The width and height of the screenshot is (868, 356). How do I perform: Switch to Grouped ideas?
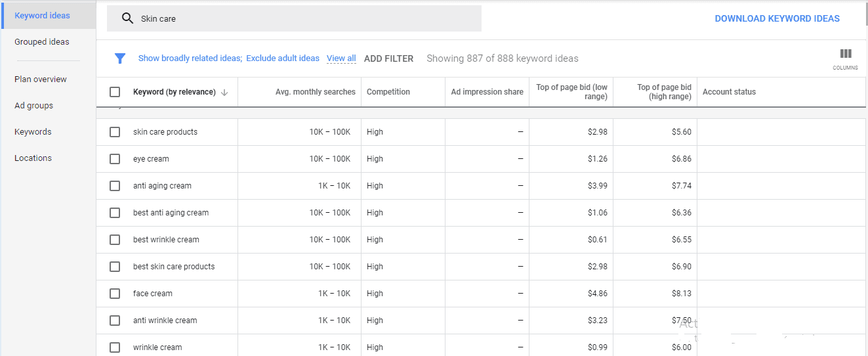tap(42, 41)
